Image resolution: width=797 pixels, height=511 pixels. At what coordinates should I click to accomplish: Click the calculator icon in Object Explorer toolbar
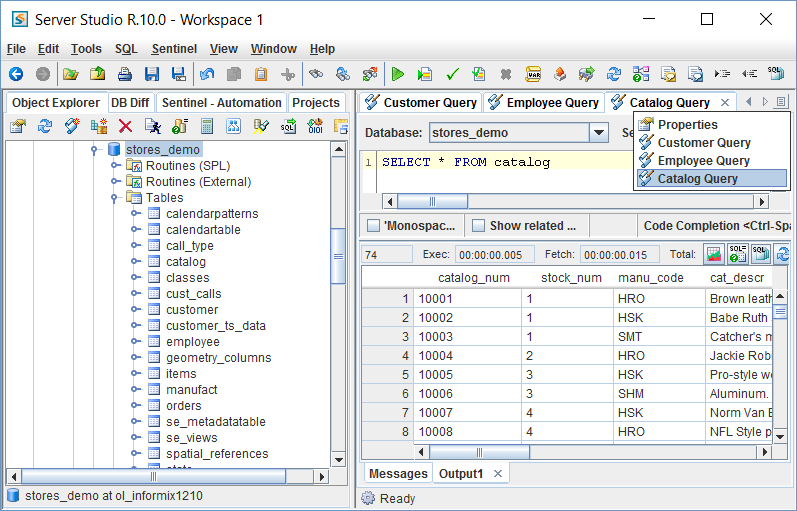point(207,126)
